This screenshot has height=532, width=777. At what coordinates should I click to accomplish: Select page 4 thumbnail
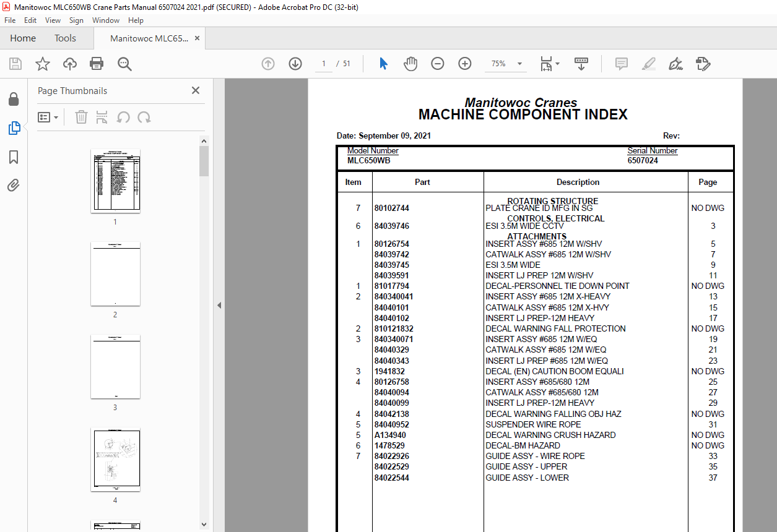(x=115, y=459)
